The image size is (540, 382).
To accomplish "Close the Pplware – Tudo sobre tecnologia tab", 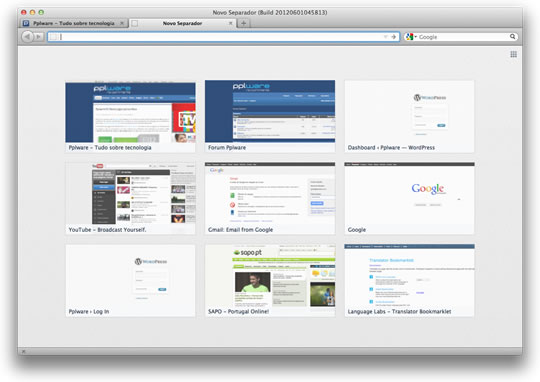I will click(x=122, y=23).
